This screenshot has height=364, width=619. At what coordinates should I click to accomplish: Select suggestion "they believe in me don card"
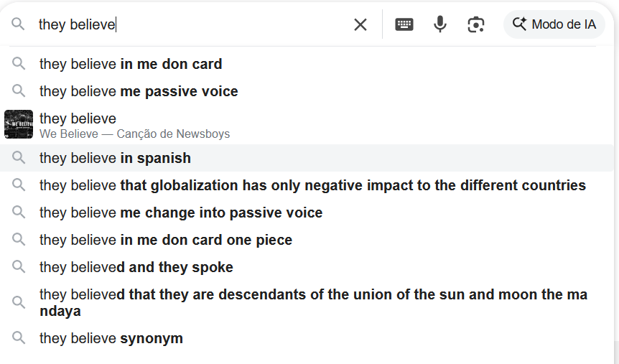pos(131,64)
